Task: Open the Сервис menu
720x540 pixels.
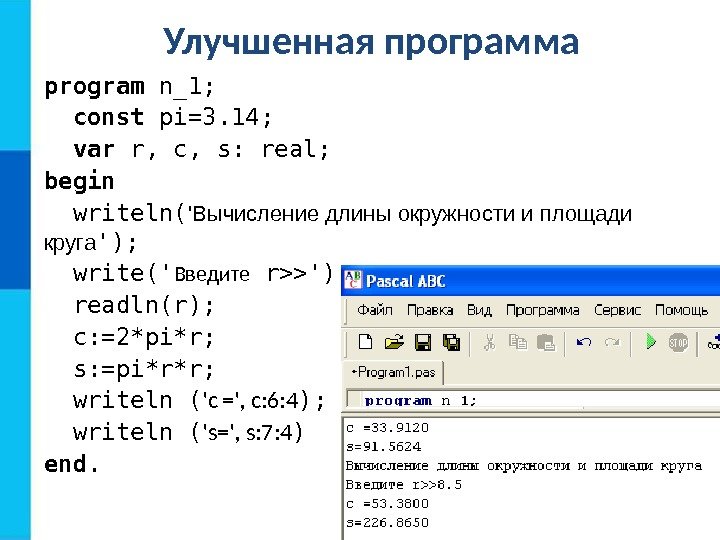Action: (x=617, y=310)
